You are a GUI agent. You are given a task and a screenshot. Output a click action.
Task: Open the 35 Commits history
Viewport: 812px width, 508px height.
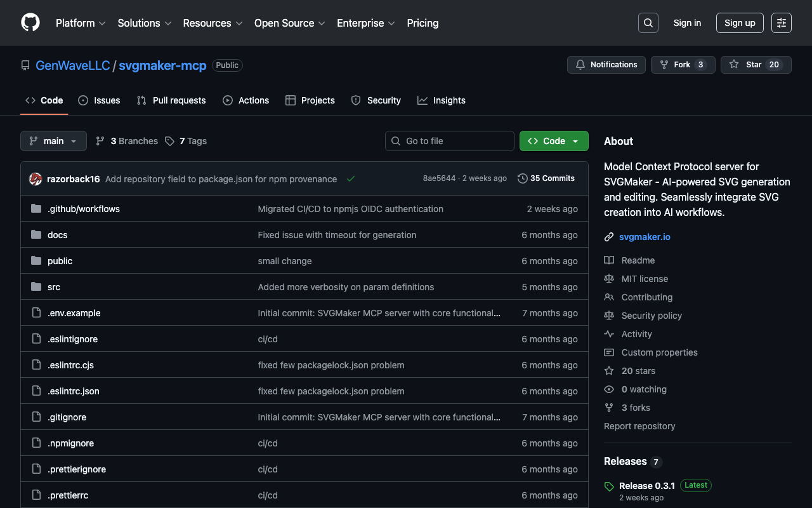(546, 178)
